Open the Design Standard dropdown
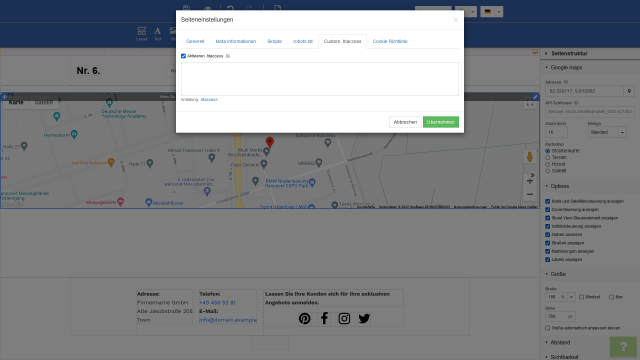The height and width of the screenshot is (360, 640). (607, 132)
